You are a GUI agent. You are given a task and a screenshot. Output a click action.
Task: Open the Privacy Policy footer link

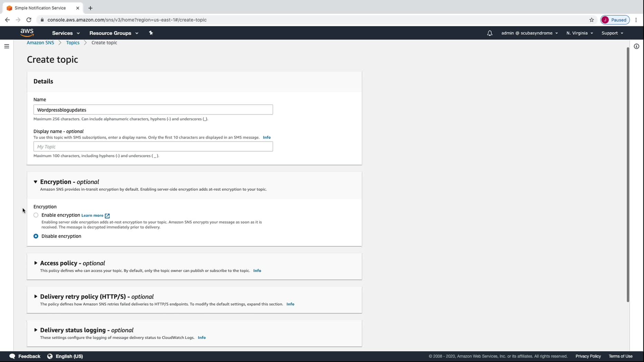point(588,356)
